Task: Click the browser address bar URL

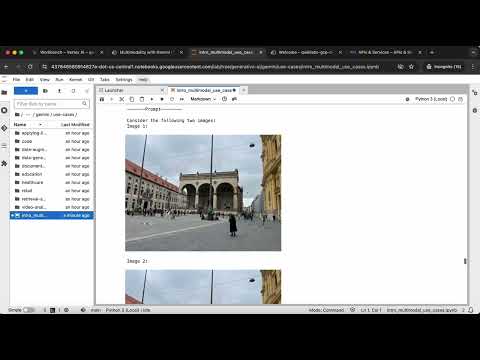Action: pos(215,67)
